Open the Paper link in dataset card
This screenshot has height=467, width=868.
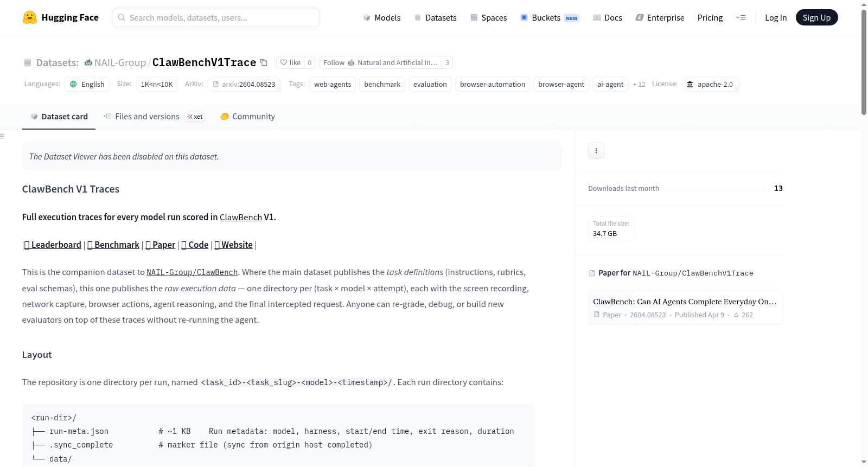coord(161,245)
